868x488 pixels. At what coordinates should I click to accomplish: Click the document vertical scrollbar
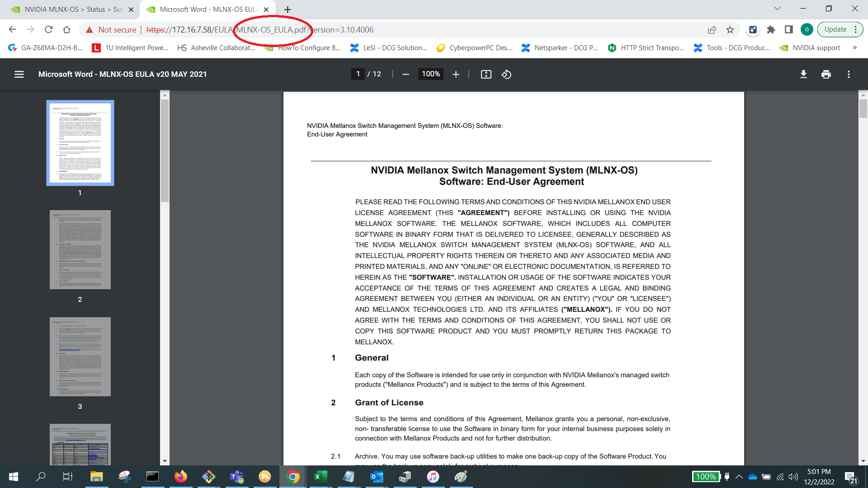tap(863, 108)
